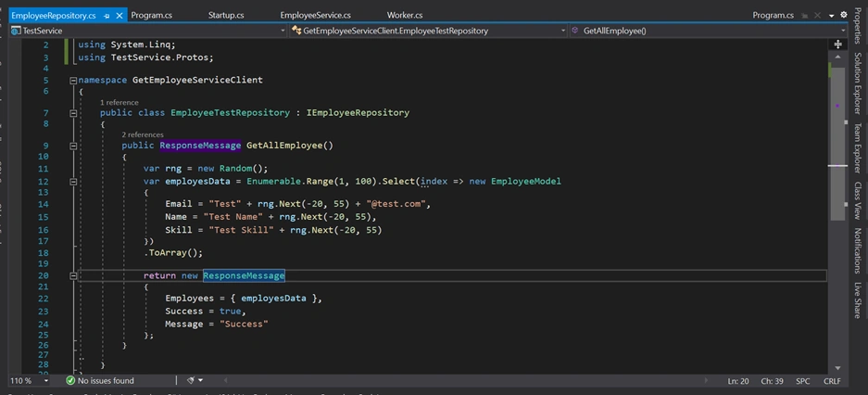Click the SPC indentation indicator

pyautogui.click(x=802, y=381)
